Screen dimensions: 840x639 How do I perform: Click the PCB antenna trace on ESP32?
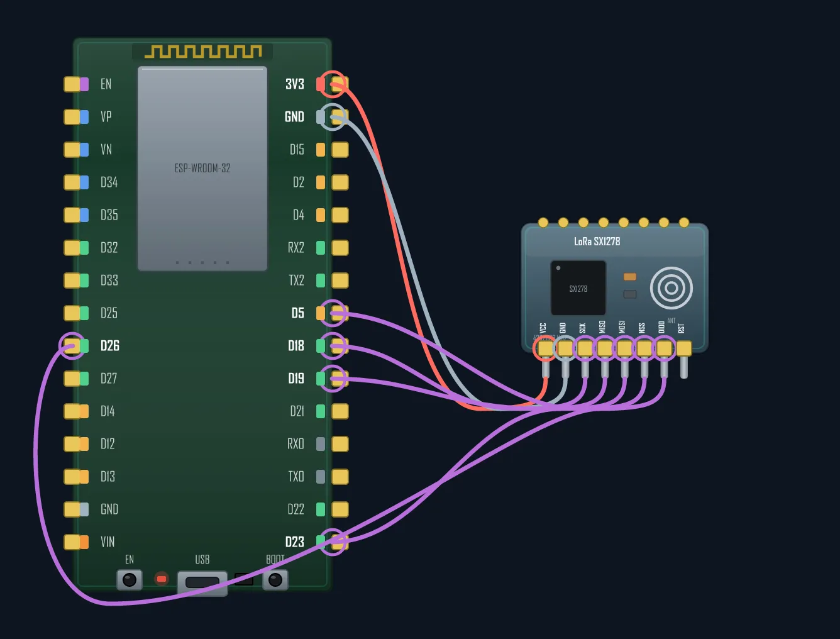click(203, 52)
